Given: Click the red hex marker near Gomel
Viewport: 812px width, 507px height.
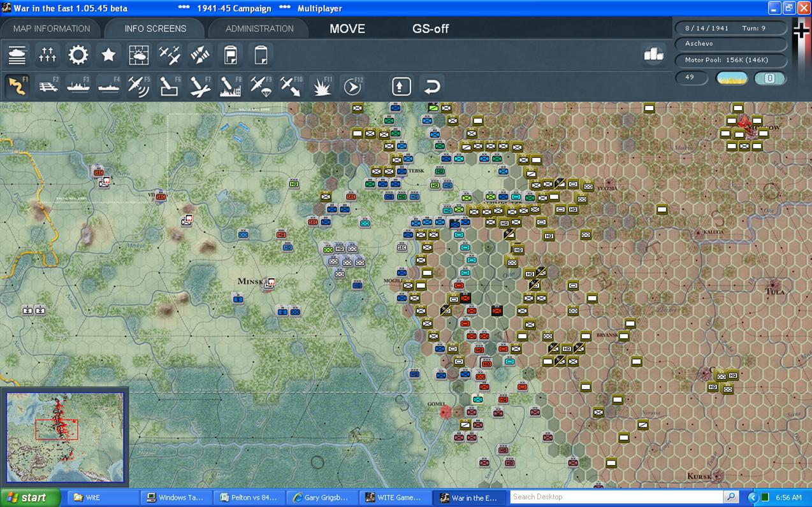Looking at the screenshot, I should [x=446, y=412].
